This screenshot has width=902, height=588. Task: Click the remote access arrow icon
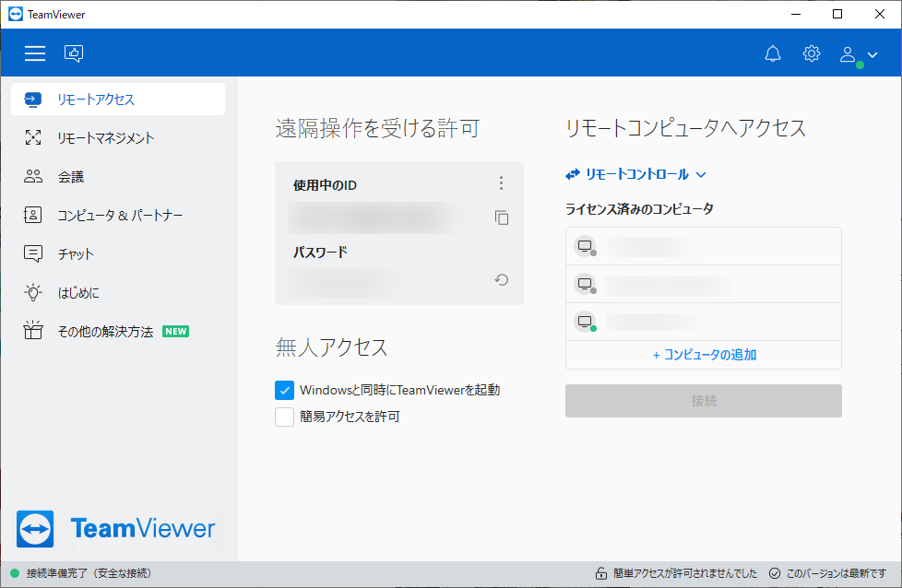(x=33, y=100)
